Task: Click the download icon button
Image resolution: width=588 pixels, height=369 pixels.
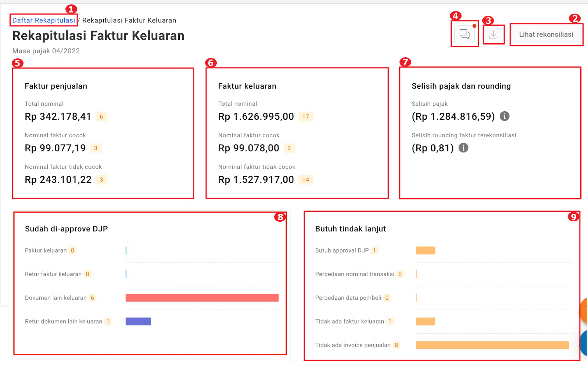Action: pyautogui.click(x=493, y=35)
